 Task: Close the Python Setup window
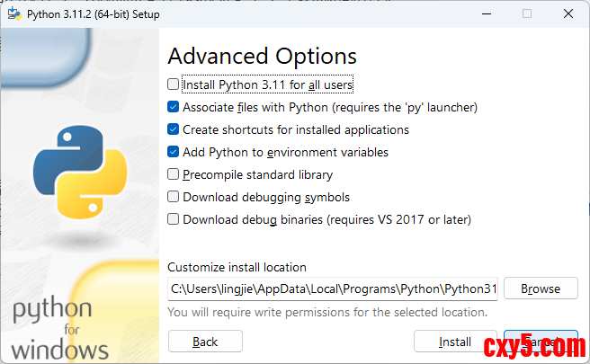coord(568,13)
